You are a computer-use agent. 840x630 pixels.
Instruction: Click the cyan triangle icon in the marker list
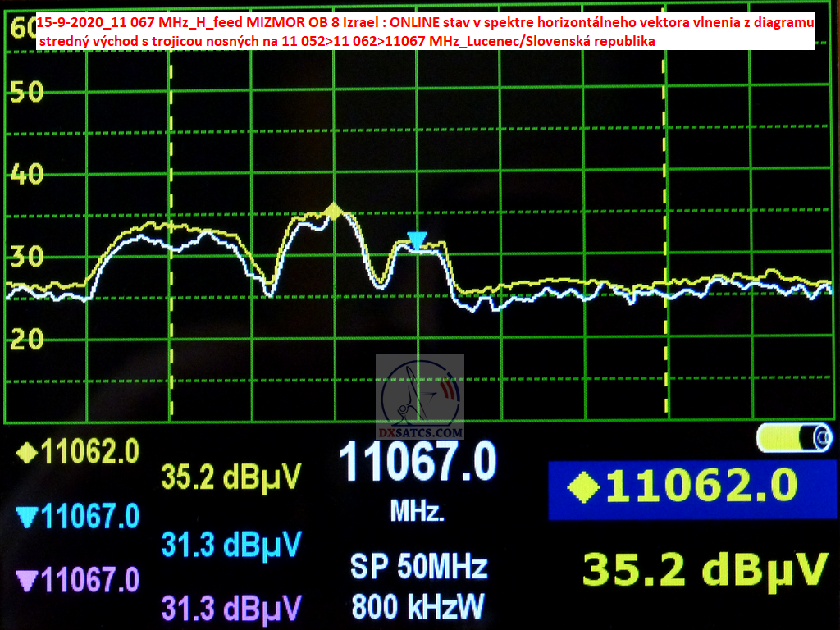[x=28, y=517]
